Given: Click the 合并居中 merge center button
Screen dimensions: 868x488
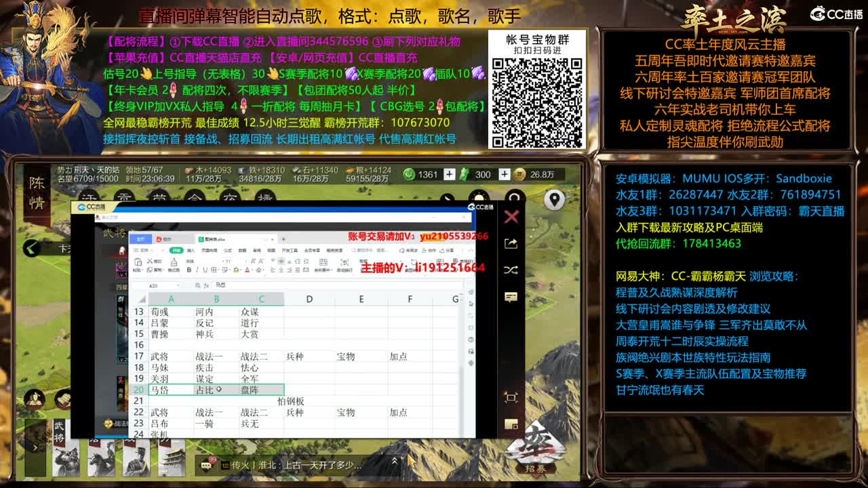Looking at the screenshot, I should [x=323, y=264].
